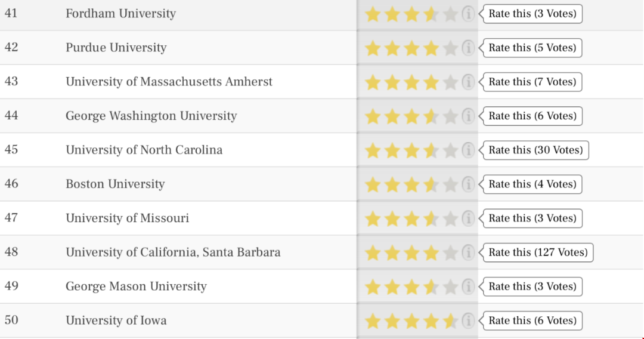
Task: Click Rate this (127 Votes) button
Action: pos(538,252)
